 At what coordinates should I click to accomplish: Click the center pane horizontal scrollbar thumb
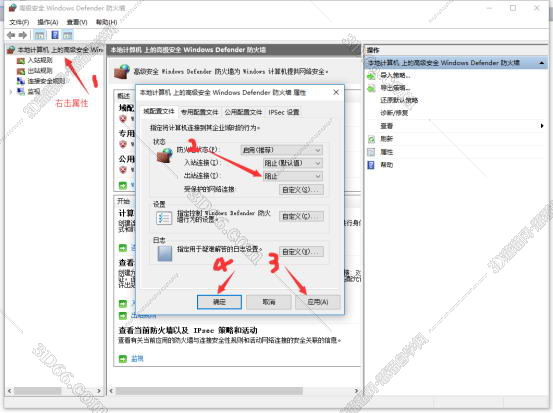pos(209,391)
